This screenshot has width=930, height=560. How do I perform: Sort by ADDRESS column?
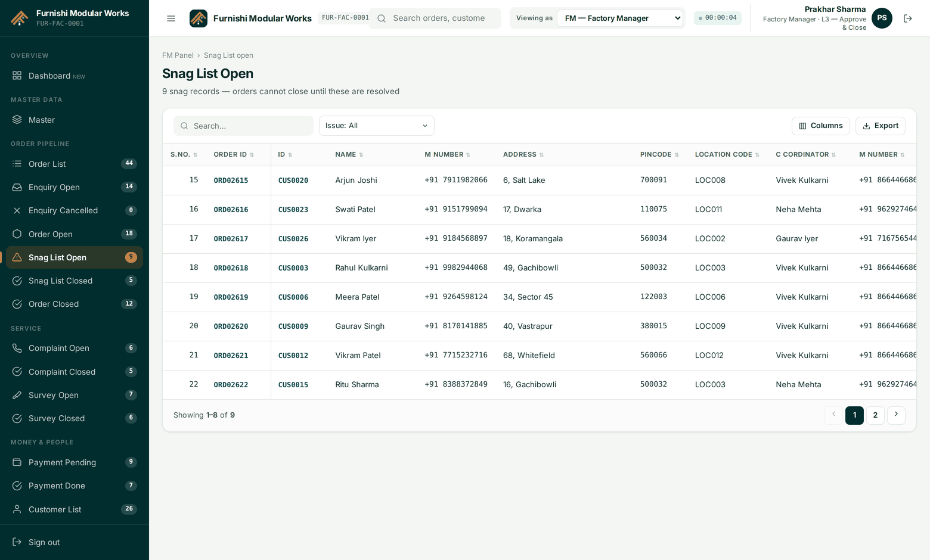point(523,155)
